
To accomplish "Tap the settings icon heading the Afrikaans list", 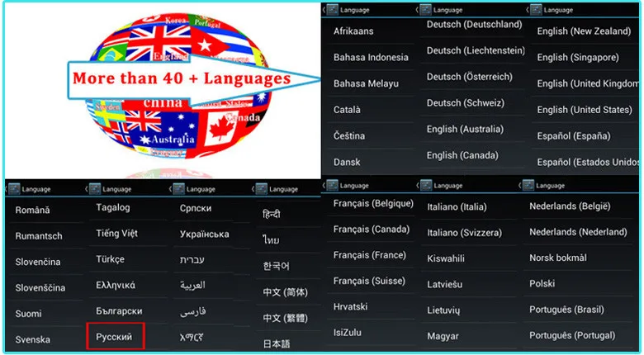I will tap(332, 10).
